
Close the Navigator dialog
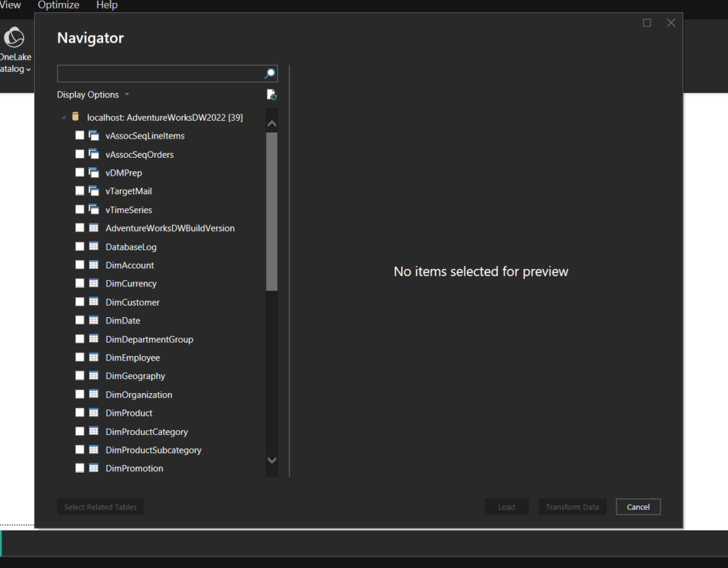click(x=671, y=23)
